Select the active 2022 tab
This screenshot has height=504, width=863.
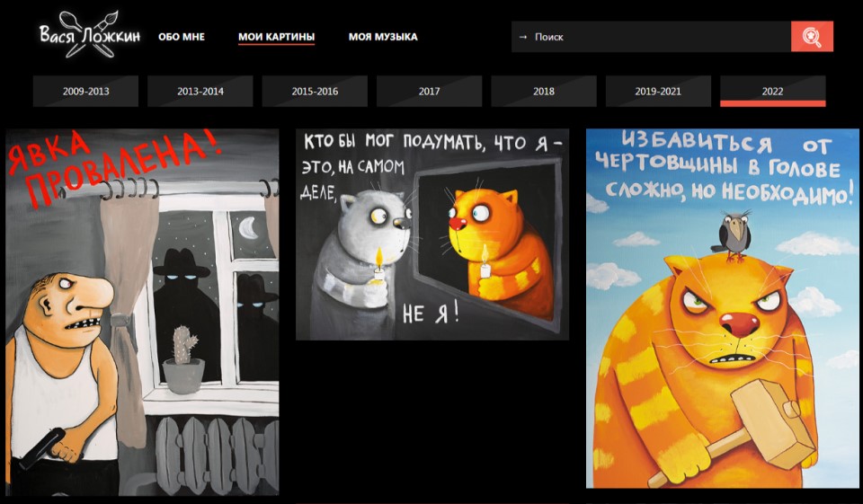(x=772, y=91)
